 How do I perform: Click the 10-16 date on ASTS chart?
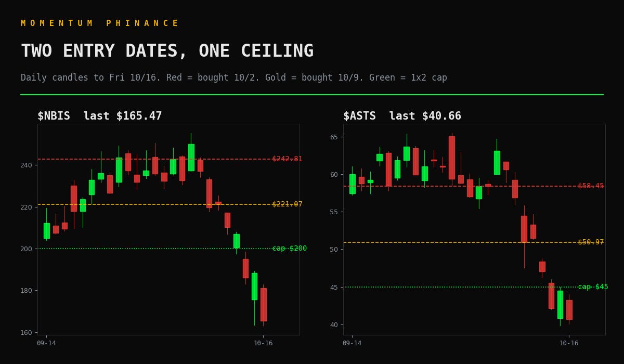(x=569, y=343)
